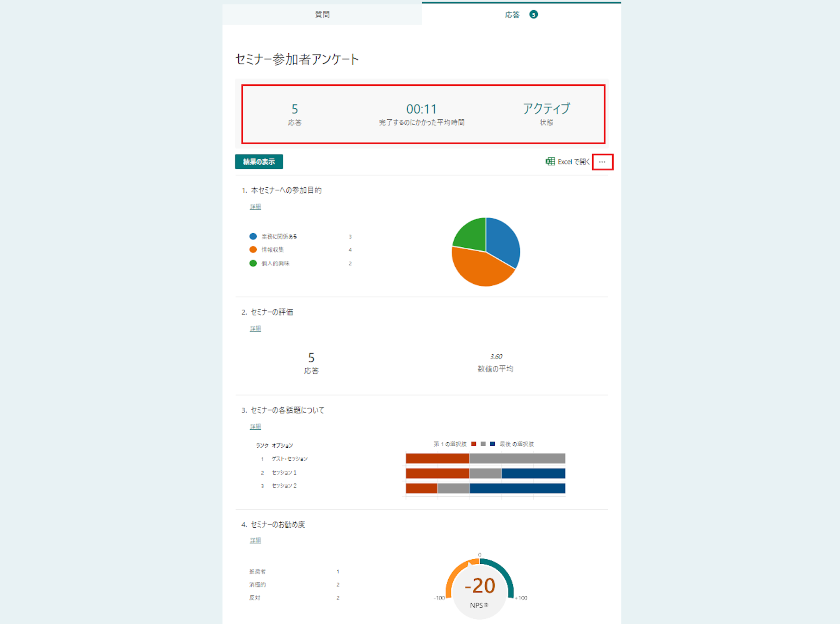This screenshot has width=840, height=624.
Task: Open 詳細 link under セミナーのお勧め度
Action: pyautogui.click(x=255, y=540)
